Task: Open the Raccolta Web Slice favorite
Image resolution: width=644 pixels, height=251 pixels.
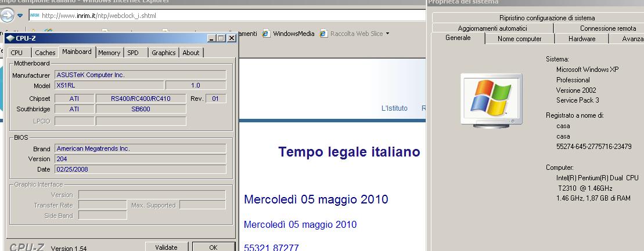Action: [x=357, y=34]
